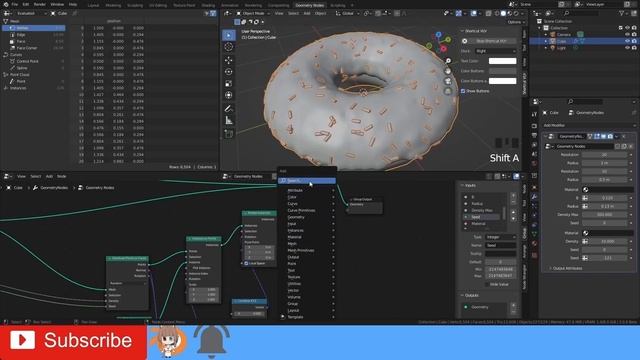The image size is (640, 360).
Task: Switch to the Layout workspace tab
Action: point(93,5)
